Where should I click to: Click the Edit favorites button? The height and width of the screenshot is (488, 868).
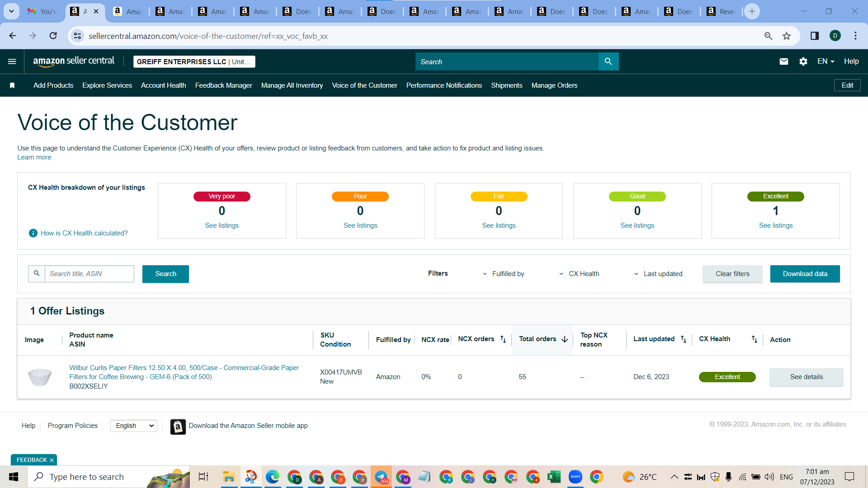pyautogui.click(x=847, y=85)
